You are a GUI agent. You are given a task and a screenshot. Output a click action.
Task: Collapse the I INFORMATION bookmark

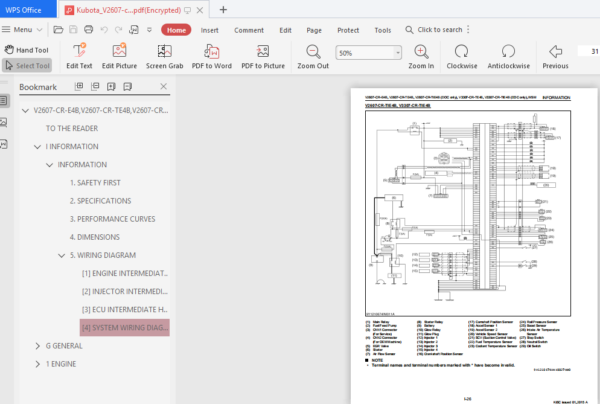tap(37, 147)
